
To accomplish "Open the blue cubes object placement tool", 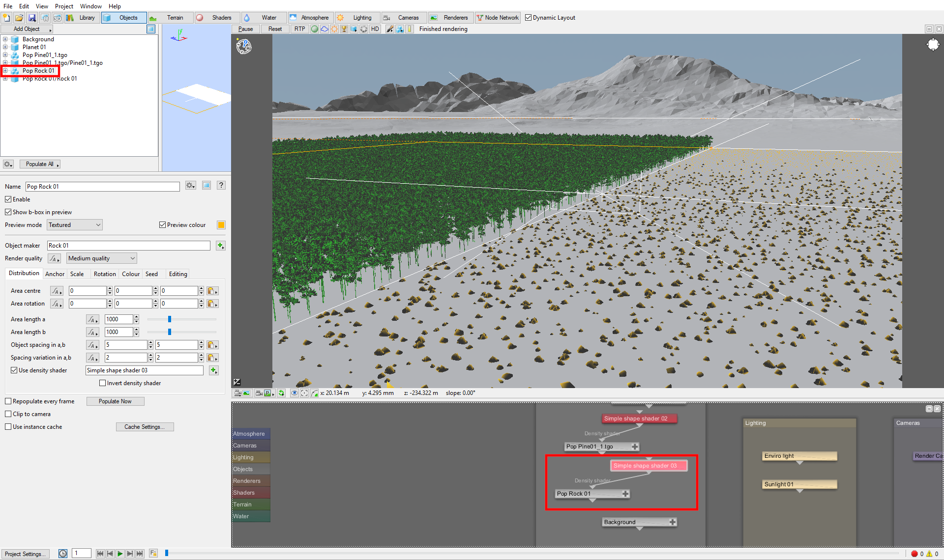I will click(400, 29).
